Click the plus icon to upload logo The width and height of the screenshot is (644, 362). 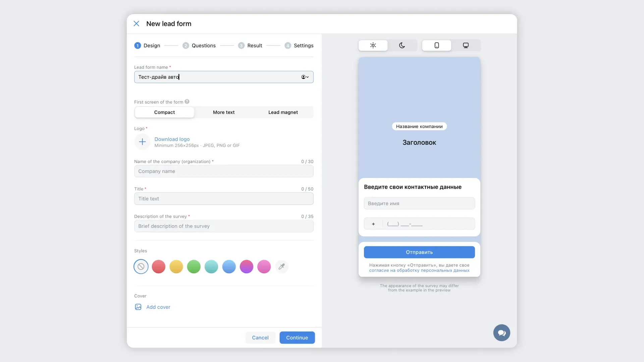(x=142, y=142)
